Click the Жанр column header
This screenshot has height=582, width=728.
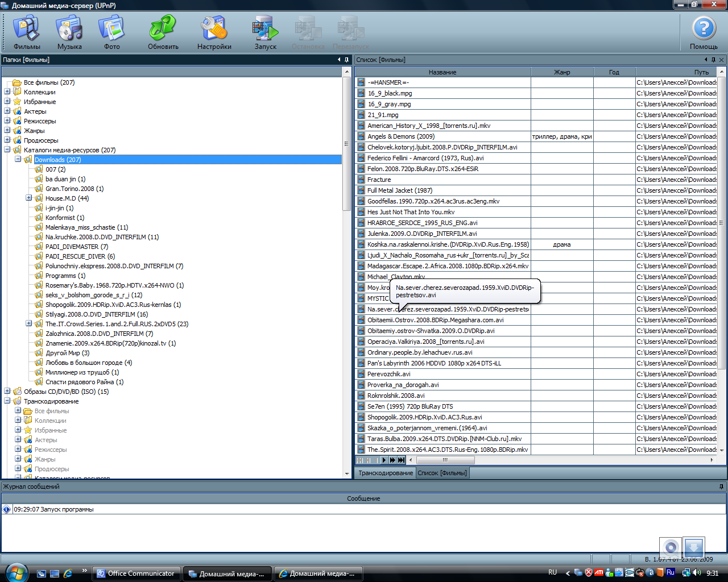[x=562, y=72]
